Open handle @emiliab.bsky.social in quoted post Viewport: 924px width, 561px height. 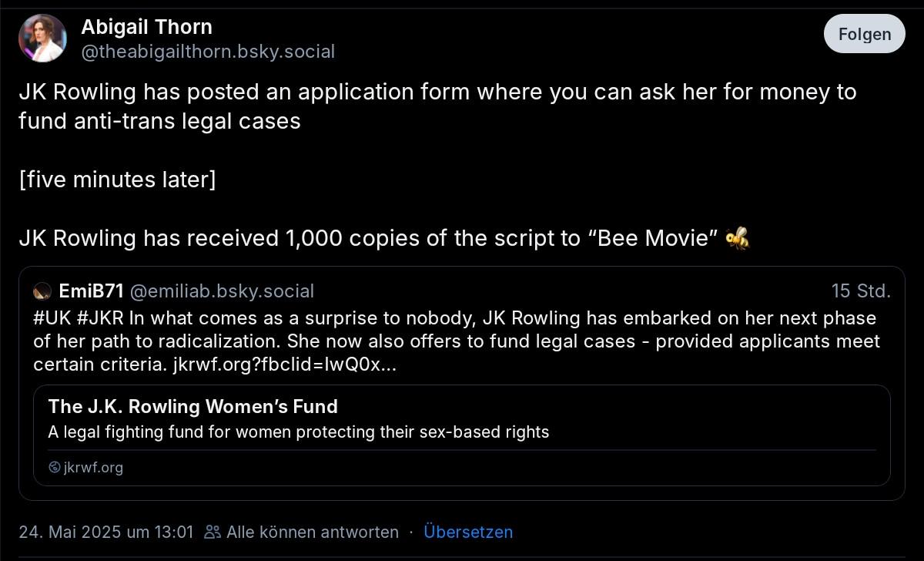tap(222, 291)
